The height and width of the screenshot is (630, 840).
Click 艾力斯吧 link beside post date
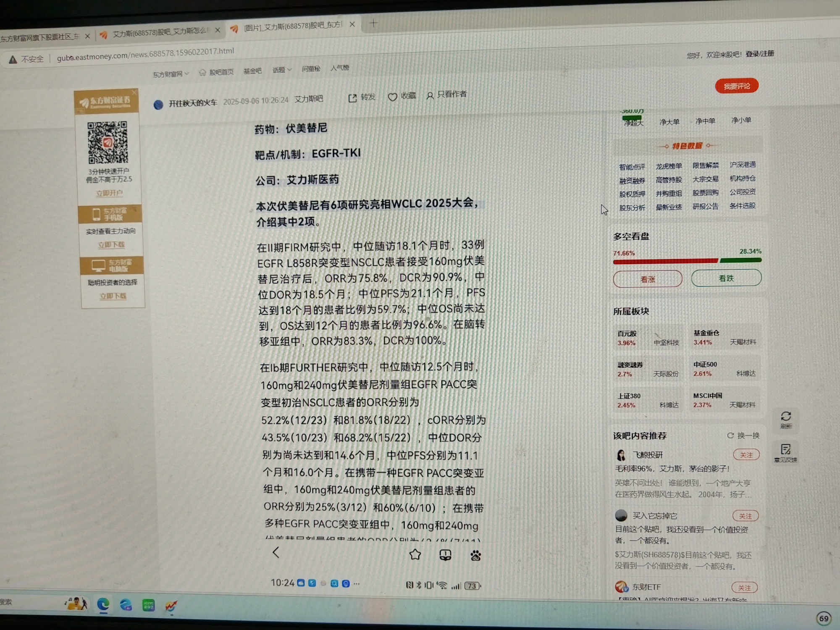[308, 99]
